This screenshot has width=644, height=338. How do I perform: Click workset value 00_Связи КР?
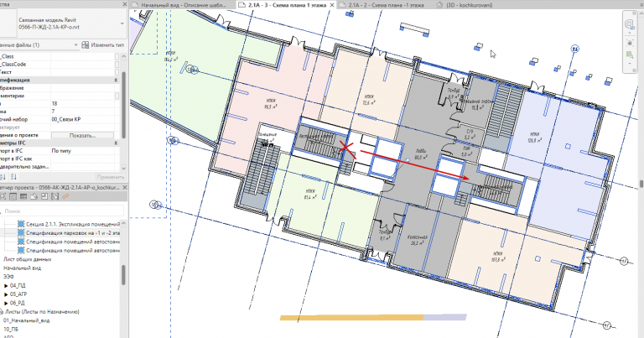click(66, 119)
